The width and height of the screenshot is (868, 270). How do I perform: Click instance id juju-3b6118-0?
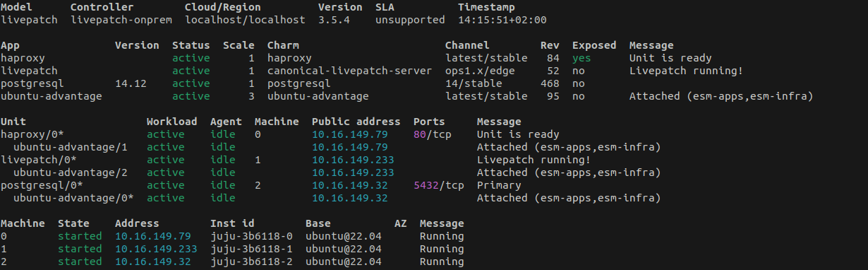click(251, 236)
